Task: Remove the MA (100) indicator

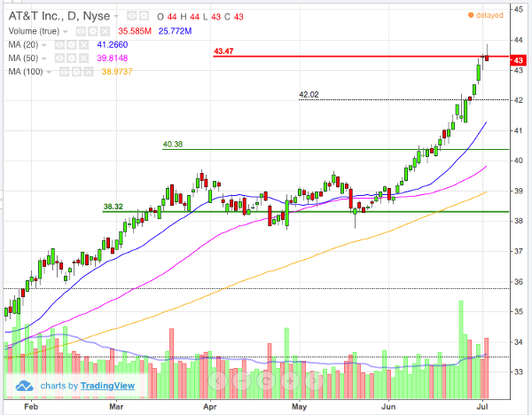Action: [89, 72]
